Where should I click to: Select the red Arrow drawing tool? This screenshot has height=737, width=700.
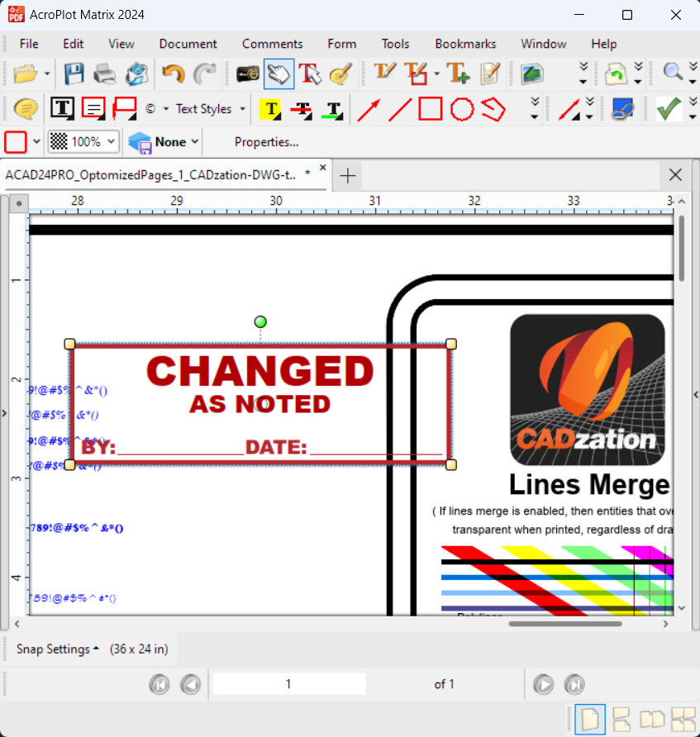pos(369,109)
